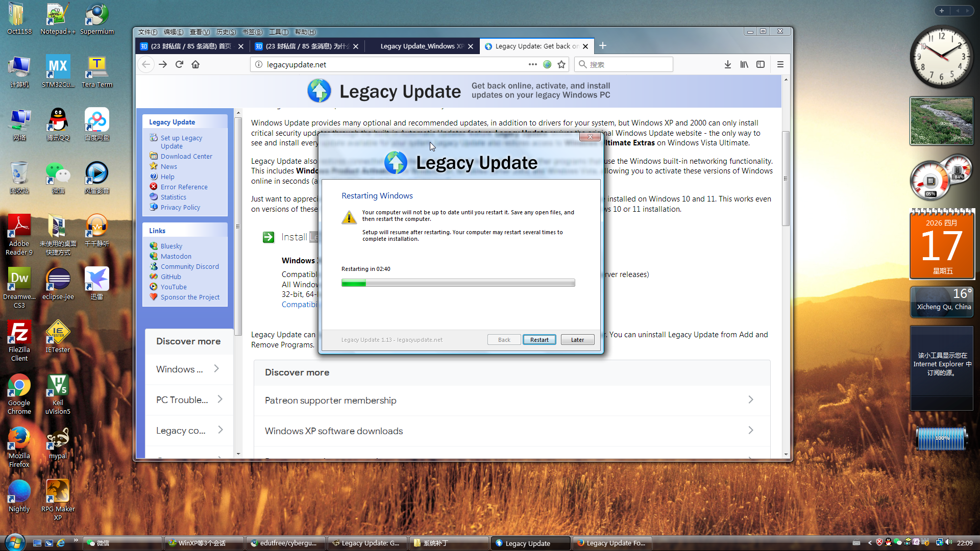Image resolution: width=980 pixels, height=551 pixels.
Task: Open the Firefox downloads arrow icon
Action: pos(727,64)
